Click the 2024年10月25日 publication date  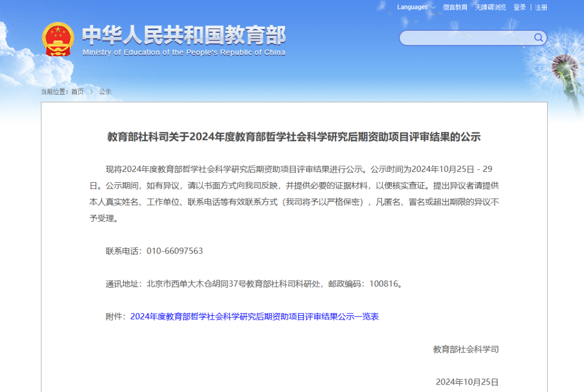[x=467, y=382]
